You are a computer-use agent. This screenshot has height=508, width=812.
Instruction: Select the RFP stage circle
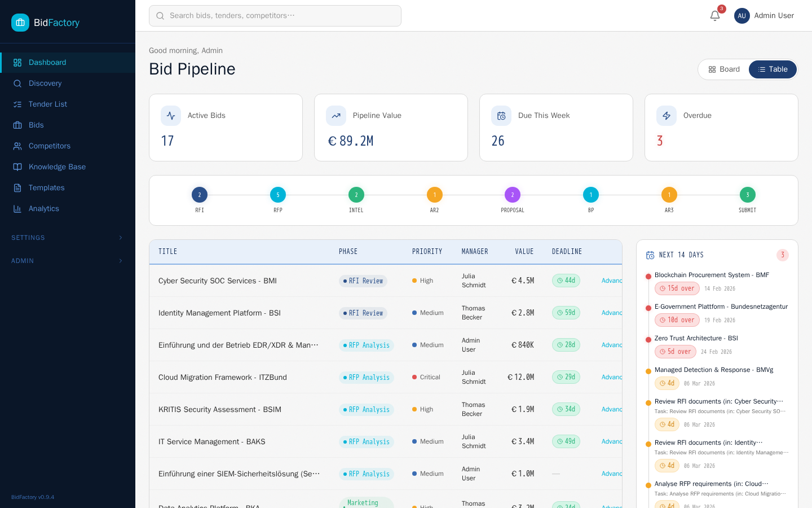pyautogui.click(x=278, y=195)
